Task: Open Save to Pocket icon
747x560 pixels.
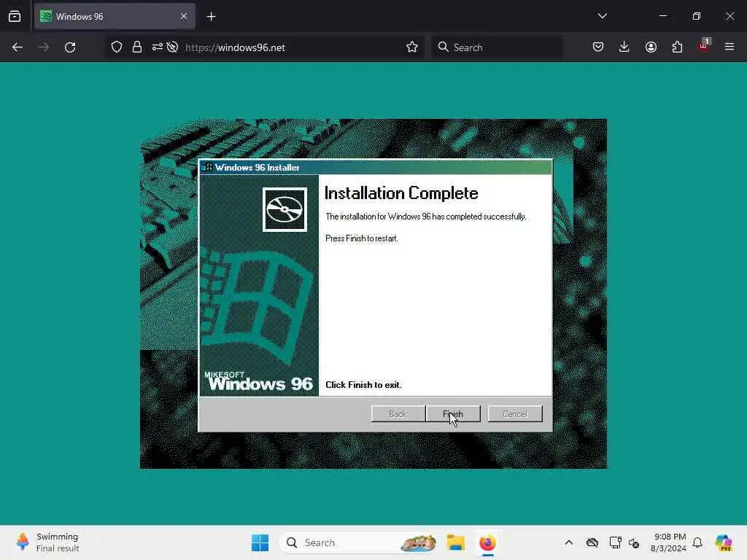Action: [598, 47]
